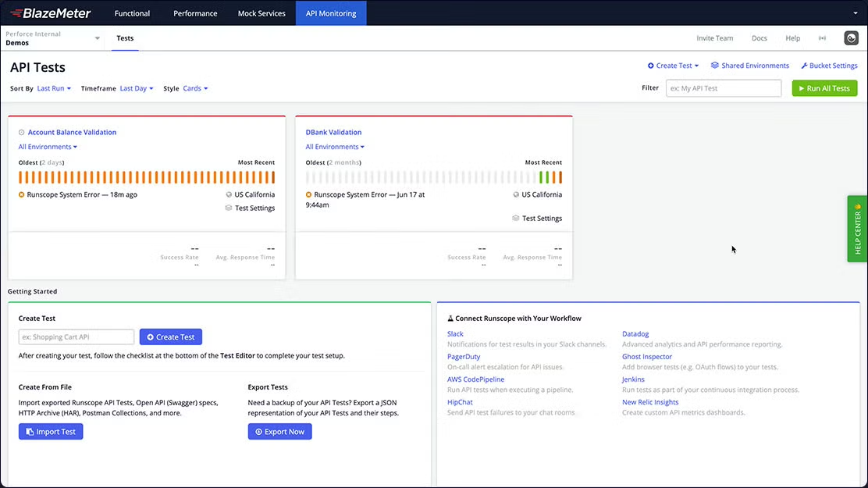Open AWS CodePipeline integration link
This screenshot has height=488, width=868.
475,379
